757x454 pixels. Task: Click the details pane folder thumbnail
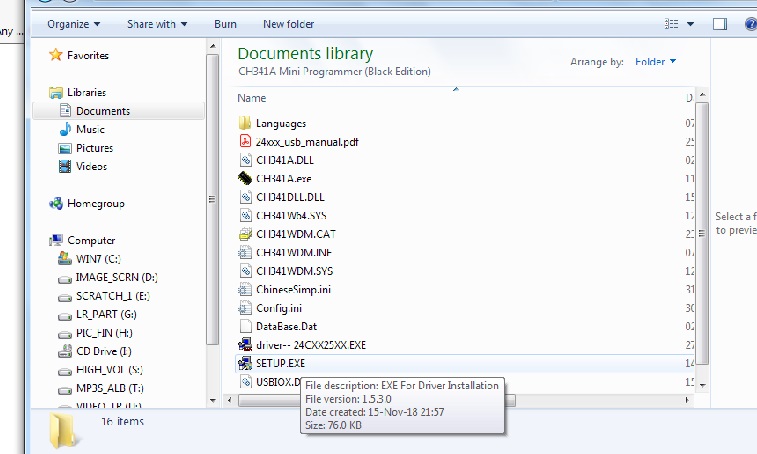tap(64, 431)
